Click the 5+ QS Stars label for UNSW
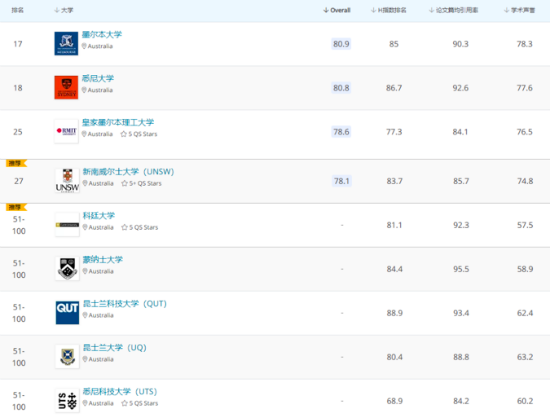 pos(145,183)
